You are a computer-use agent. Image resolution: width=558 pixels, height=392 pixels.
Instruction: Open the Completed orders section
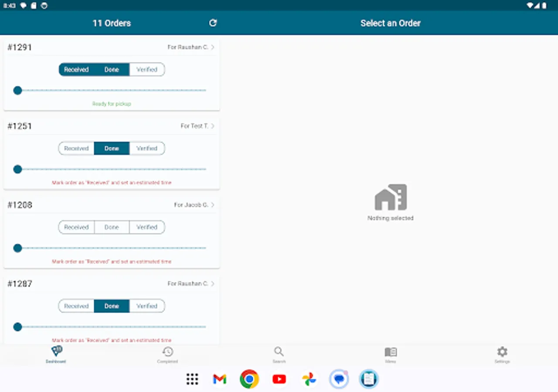(167, 354)
